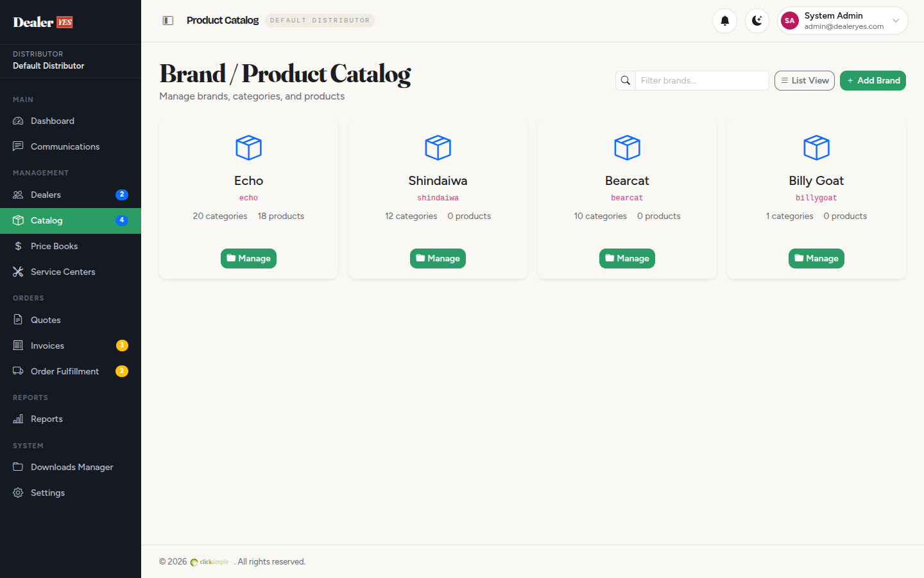Go to Order Fulfillment
This screenshot has width=924, height=578.
(71, 371)
